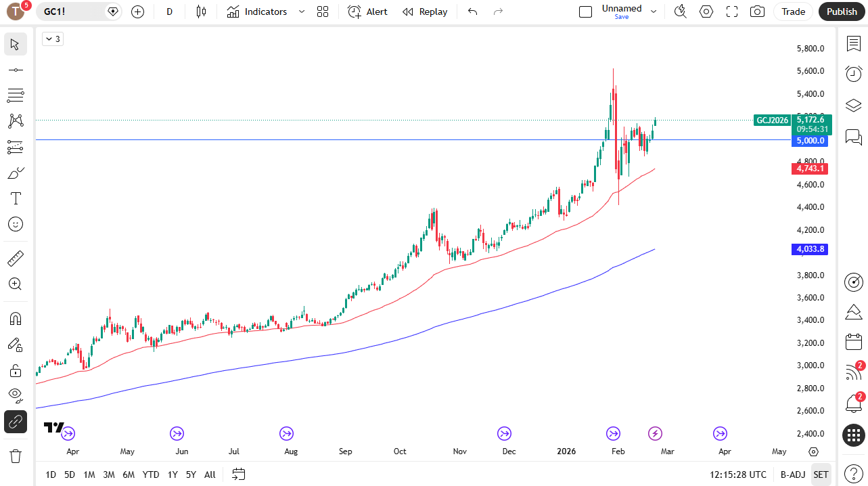
Task: Open the Help Center question mark
Action: tap(854, 474)
